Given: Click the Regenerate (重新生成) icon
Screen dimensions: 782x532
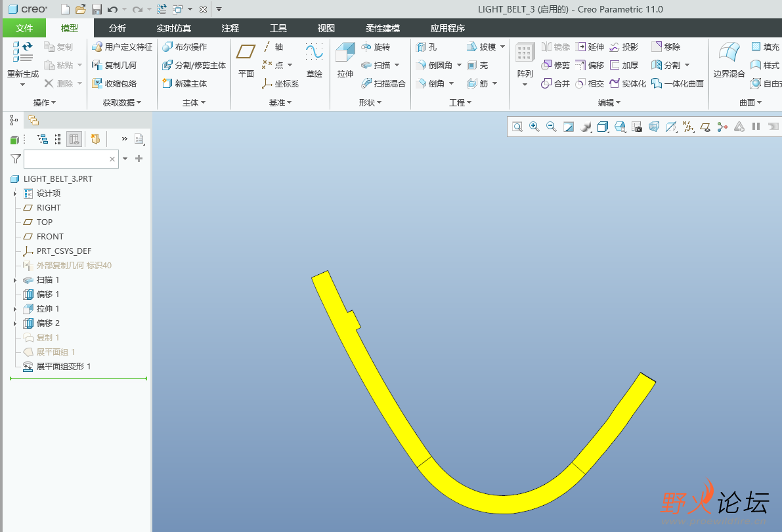Looking at the screenshot, I should point(22,52).
